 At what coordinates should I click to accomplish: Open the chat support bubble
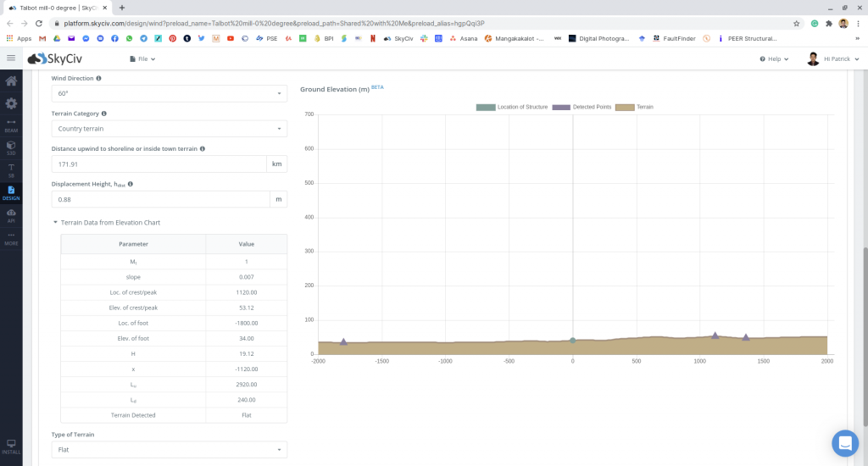click(x=844, y=442)
